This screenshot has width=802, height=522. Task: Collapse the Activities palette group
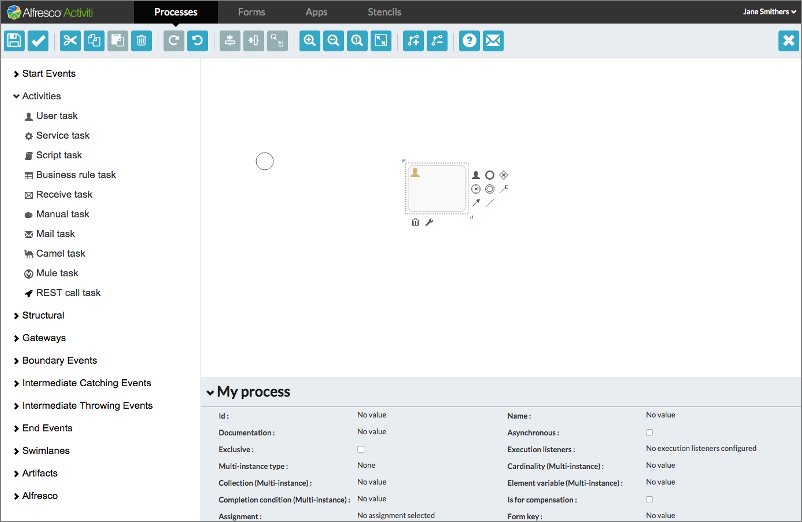[x=37, y=96]
